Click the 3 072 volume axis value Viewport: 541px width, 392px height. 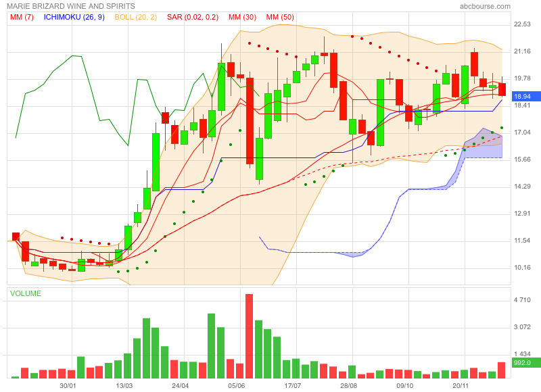(522, 327)
